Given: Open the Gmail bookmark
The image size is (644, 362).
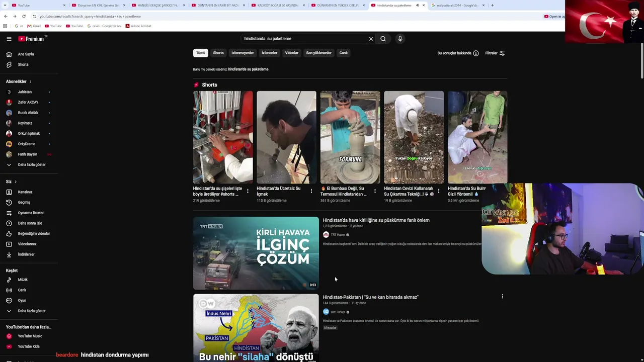Looking at the screenshot, I should 34,26.
